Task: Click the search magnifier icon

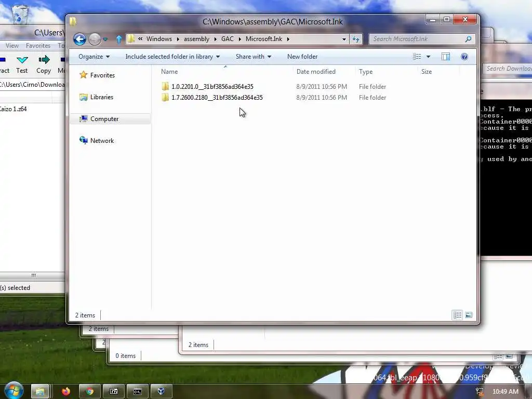Action: pos(468,39)
